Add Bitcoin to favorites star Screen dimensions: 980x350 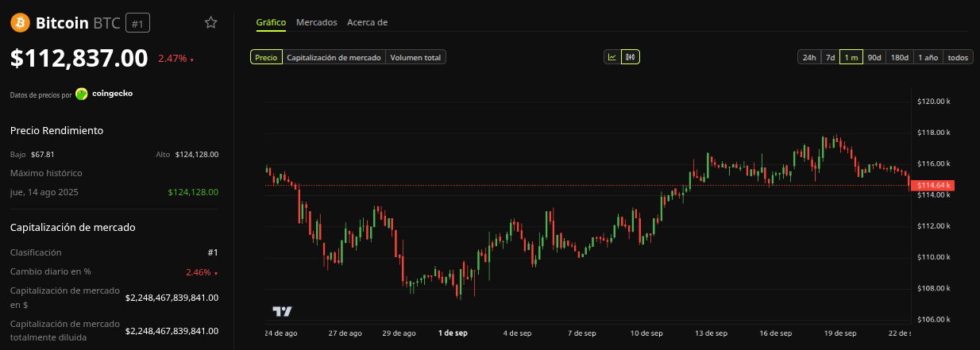click(x=210, y=23)
